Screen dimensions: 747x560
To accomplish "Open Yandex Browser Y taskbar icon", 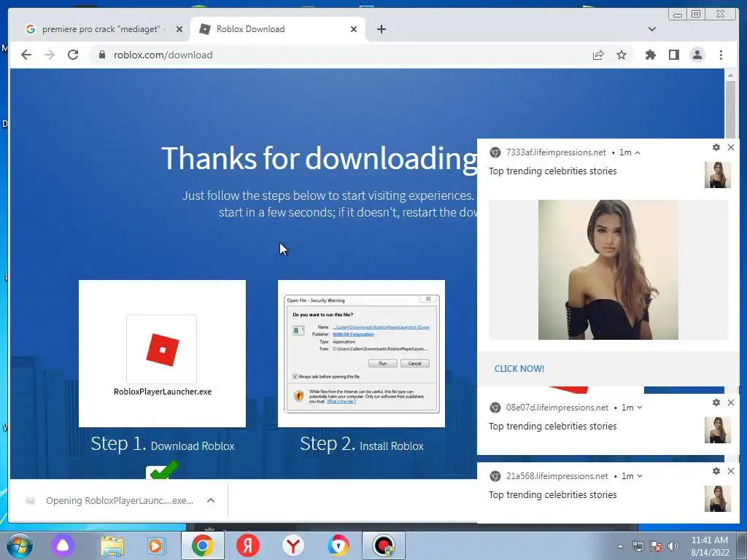I will click(x=293, y=545).
